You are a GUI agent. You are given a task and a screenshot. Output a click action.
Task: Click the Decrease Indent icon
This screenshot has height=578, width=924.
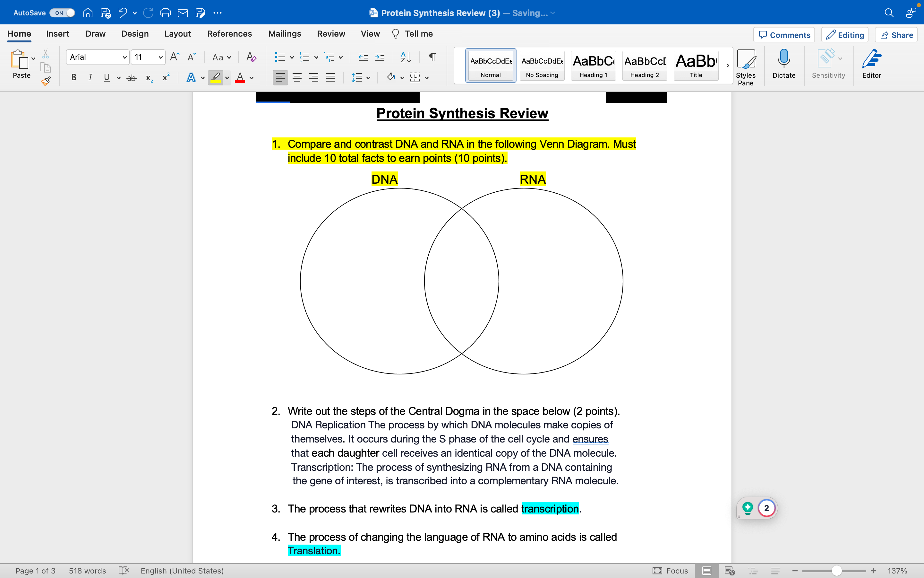pos(363,57)
